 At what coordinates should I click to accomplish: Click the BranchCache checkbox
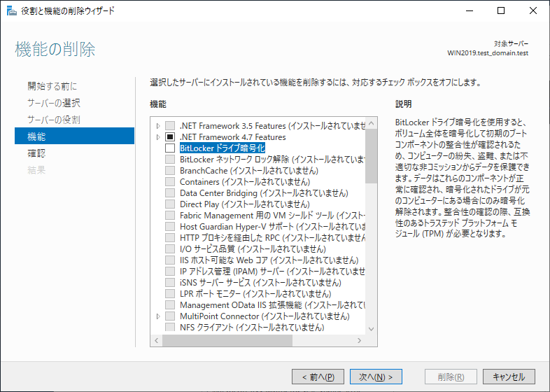click(x=170, y=171)
